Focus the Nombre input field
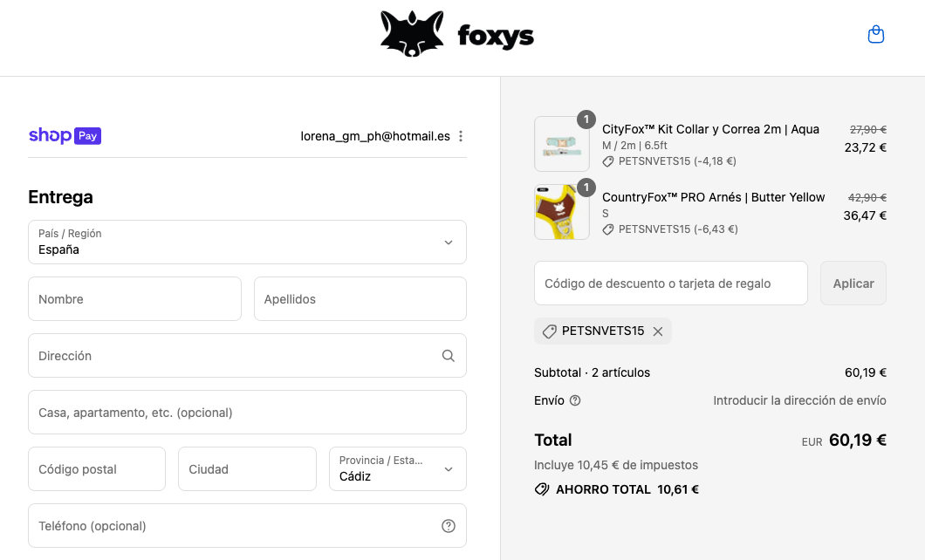 click(x=134, y=299)
